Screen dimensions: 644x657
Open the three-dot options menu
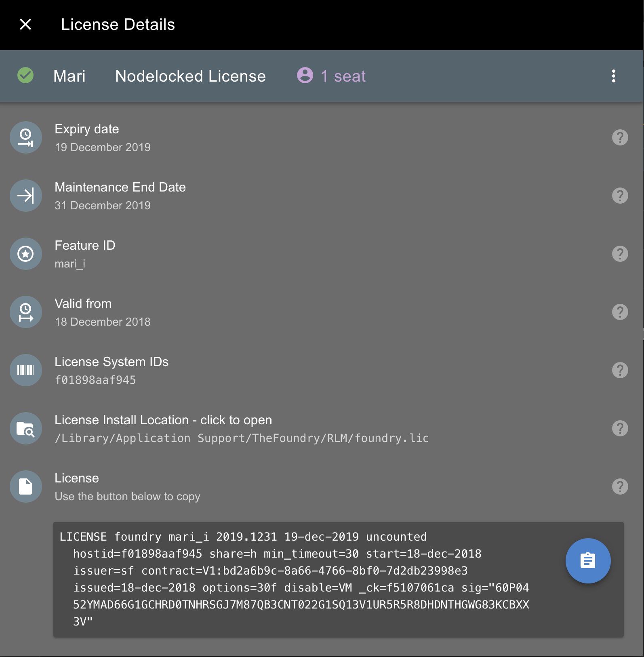(x=613, y=76)
